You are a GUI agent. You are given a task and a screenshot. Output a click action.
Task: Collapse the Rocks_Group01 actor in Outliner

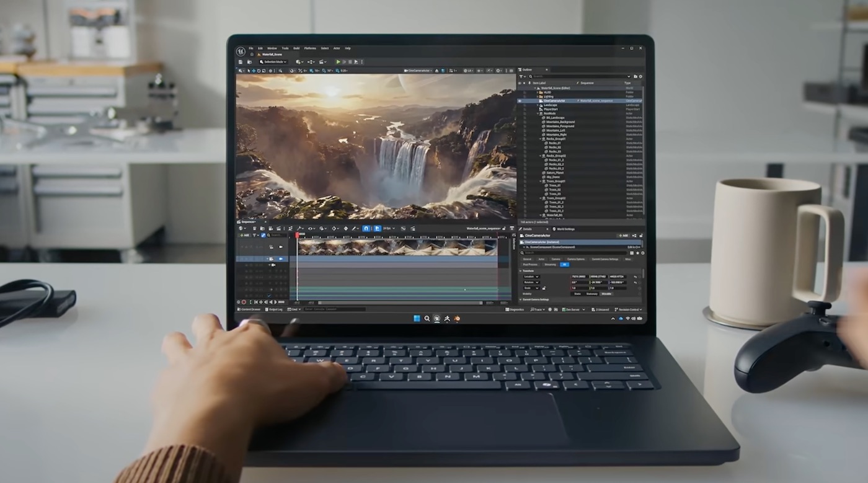click(541, 139)
